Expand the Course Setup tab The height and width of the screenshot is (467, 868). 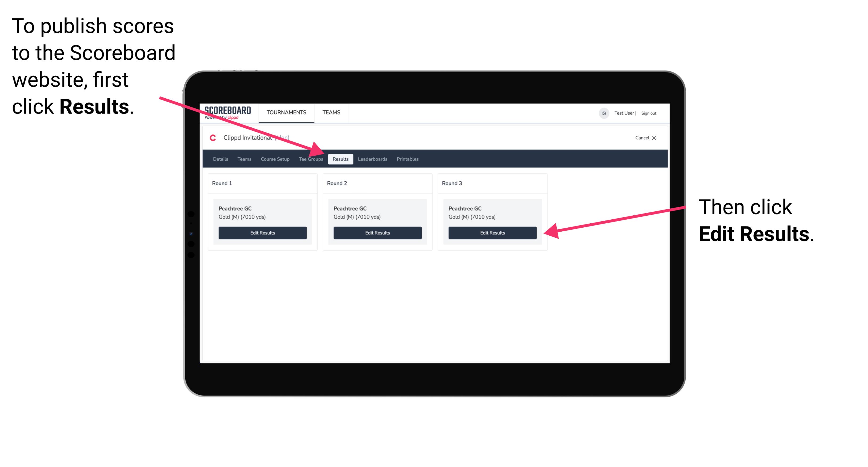click(274, 159)
